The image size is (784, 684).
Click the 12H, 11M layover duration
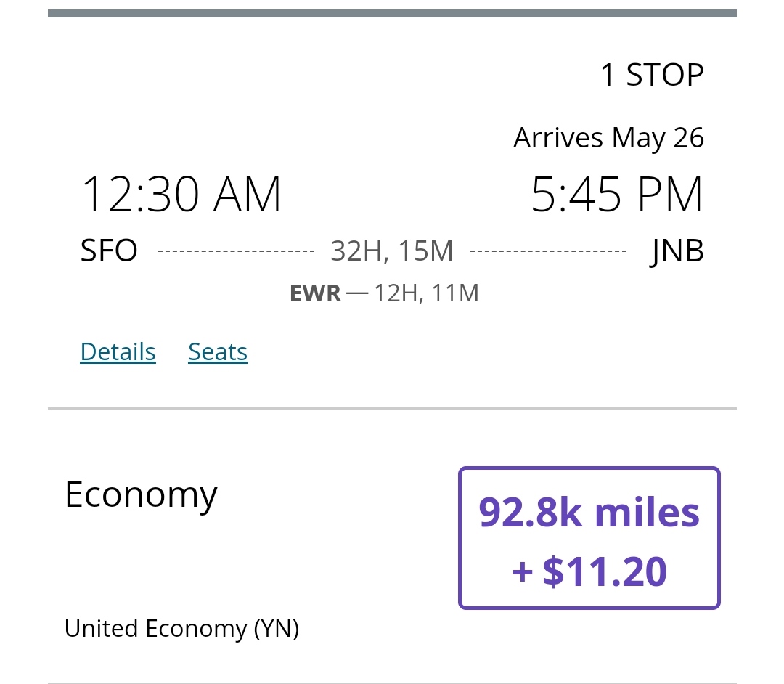[426, 293]
